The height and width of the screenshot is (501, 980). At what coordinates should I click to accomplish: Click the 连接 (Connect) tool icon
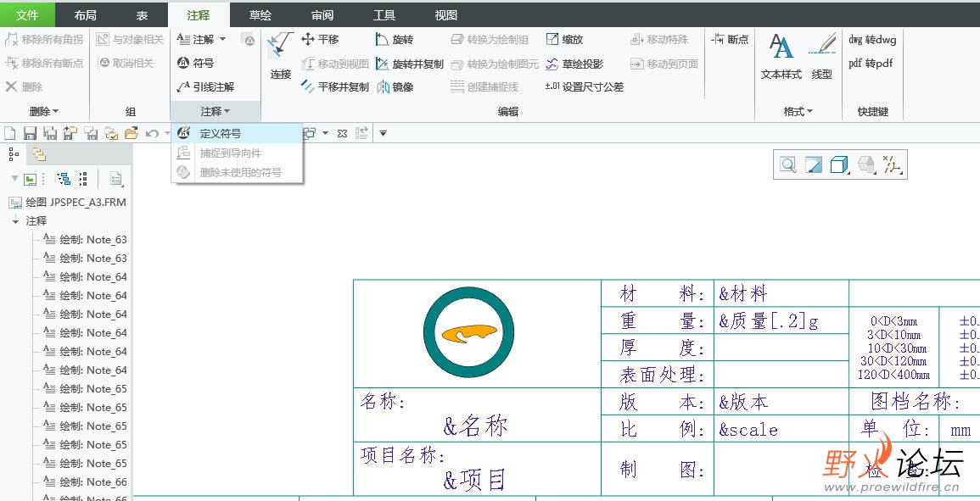281,56
